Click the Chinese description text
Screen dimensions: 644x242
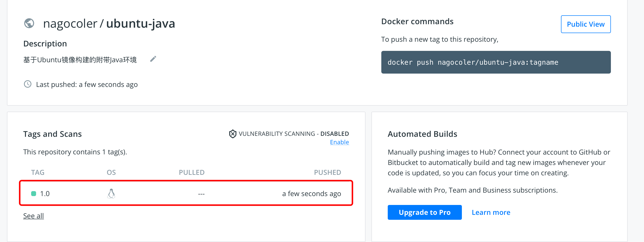[x=80, y=60]
